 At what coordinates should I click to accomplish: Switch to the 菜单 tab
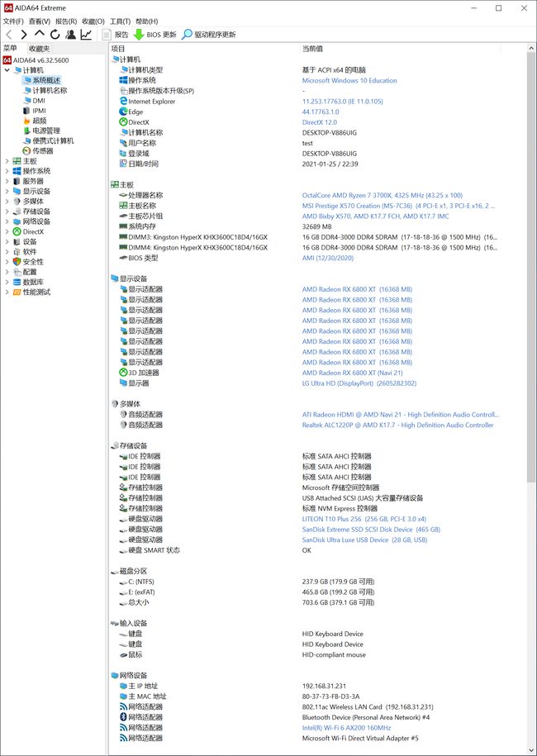[10, 48]
